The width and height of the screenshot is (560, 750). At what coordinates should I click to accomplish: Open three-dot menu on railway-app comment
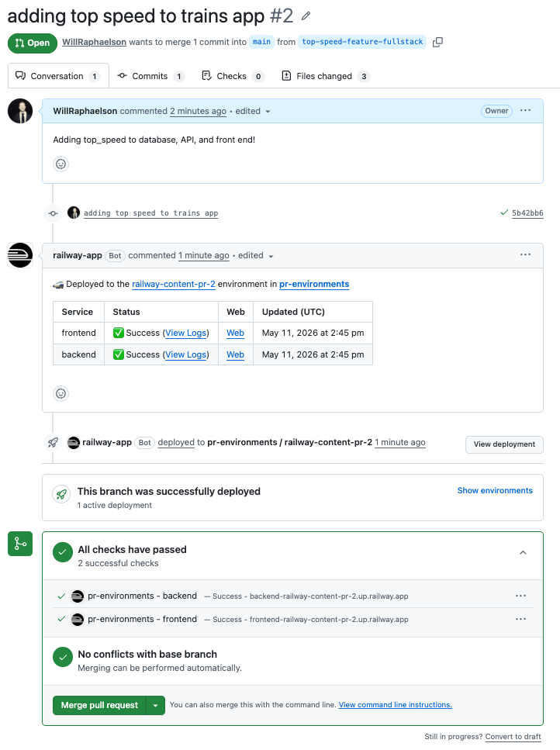coord(526,254)
